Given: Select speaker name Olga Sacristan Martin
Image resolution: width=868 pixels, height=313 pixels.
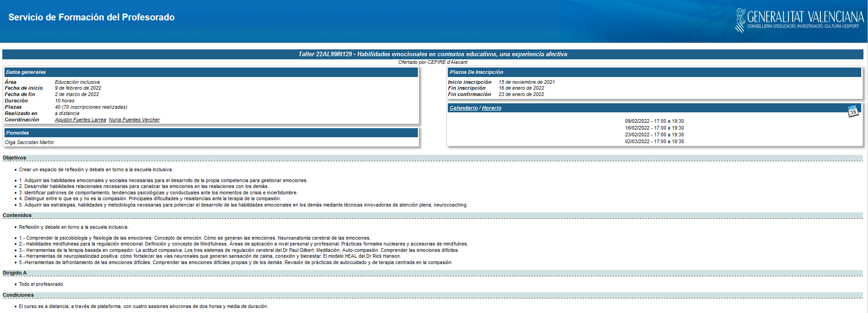Looking at the screenshot, I should click(x=29, y=142).
